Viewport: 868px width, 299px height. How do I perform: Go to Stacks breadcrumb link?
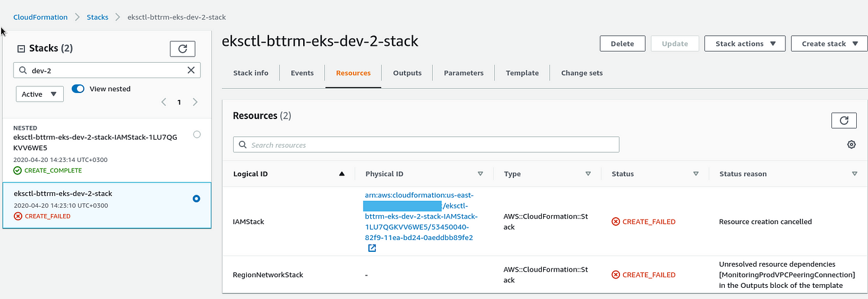[97, 17]
